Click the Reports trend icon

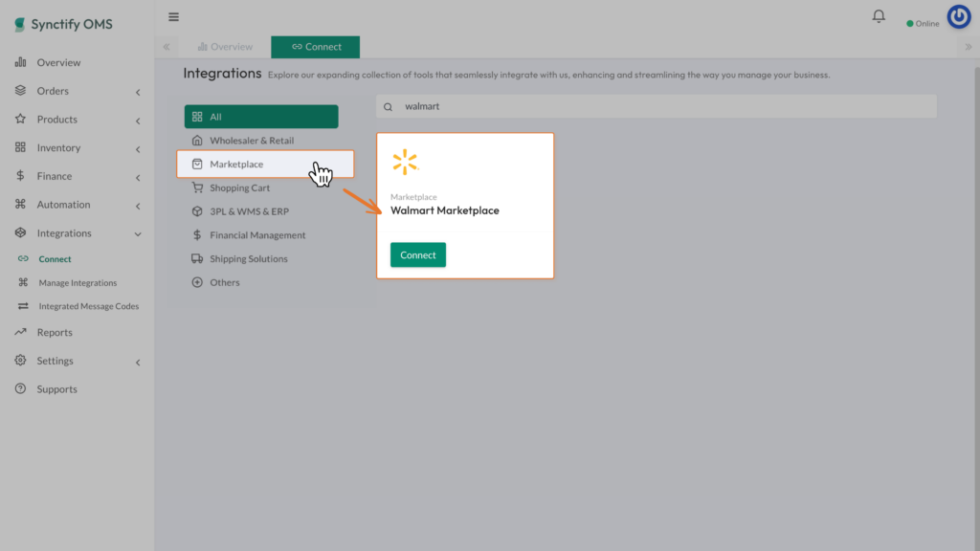click(21, 332)
